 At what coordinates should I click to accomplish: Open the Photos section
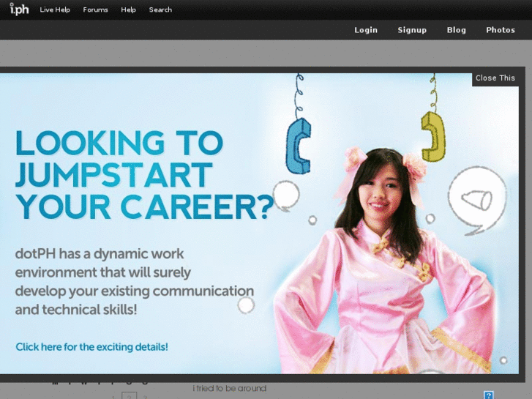coord(501,30)
